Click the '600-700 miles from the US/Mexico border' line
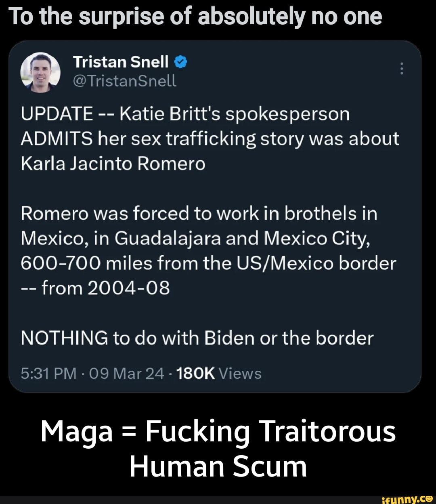Screen dimensions: 436x504 (x=208, y=263)
